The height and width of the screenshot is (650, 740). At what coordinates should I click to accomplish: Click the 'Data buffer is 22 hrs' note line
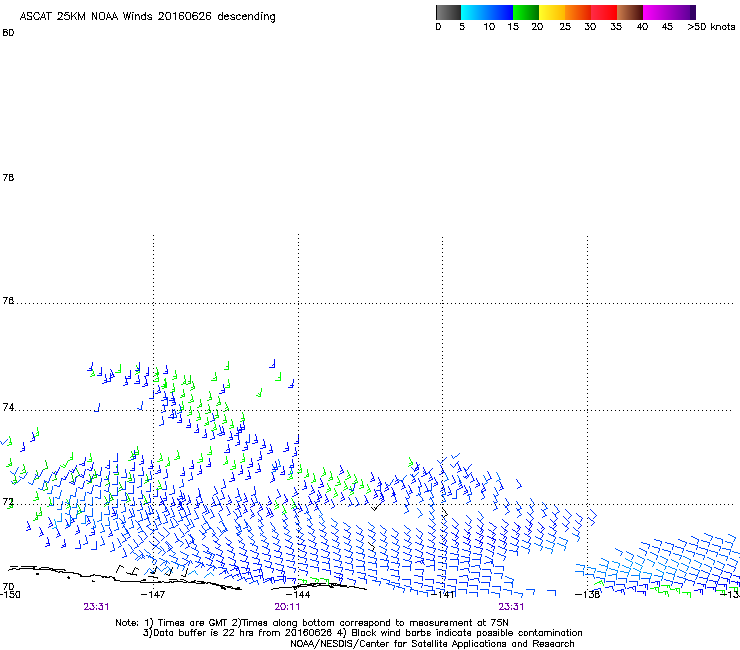(x=362, y=633)
